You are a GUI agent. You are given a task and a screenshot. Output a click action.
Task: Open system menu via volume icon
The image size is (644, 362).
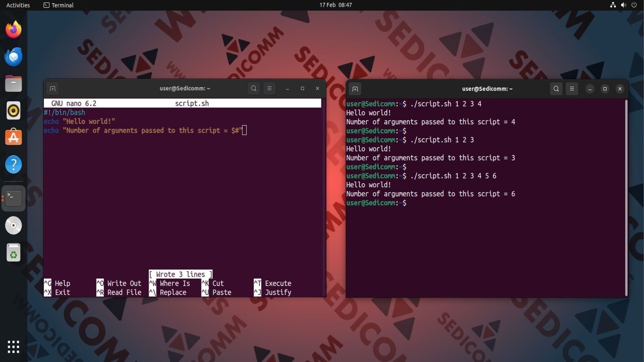pyautogui.click(x=623, y=5)
